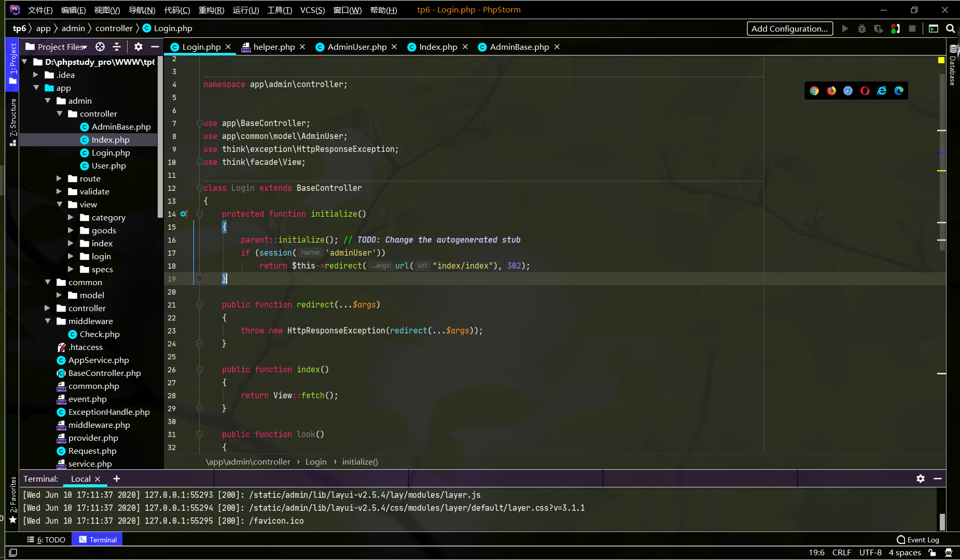Expand the validate folder
The image size is (960, 560).
pos(60,191)
